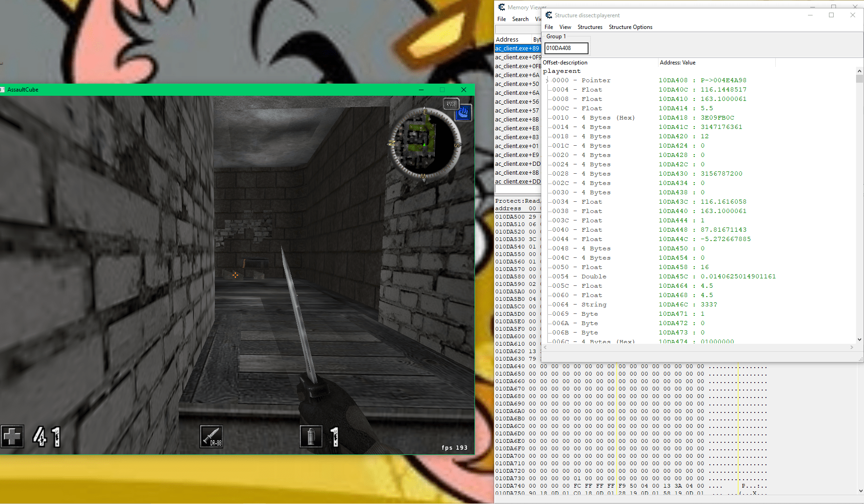Click Cheat Engine icon in Structure dissect title
The image size is (864, 504).
[549, 15]
